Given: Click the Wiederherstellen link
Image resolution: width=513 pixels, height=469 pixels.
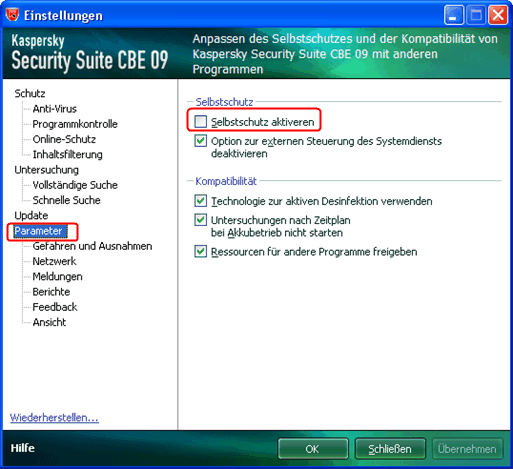Looking at the screenshot, I should point(54,417).
